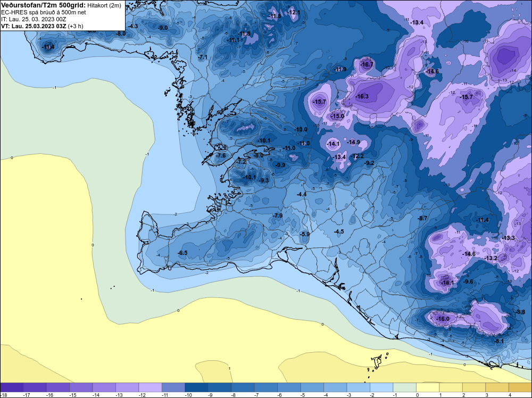Click the -7.1 temperature label
This screenshot has width=532, height=398.
click(203, 57)
